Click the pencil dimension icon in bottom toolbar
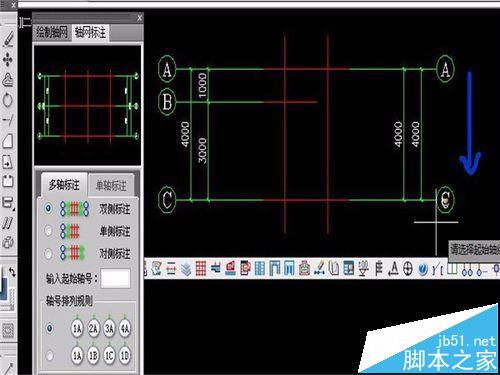 point(319,269)
